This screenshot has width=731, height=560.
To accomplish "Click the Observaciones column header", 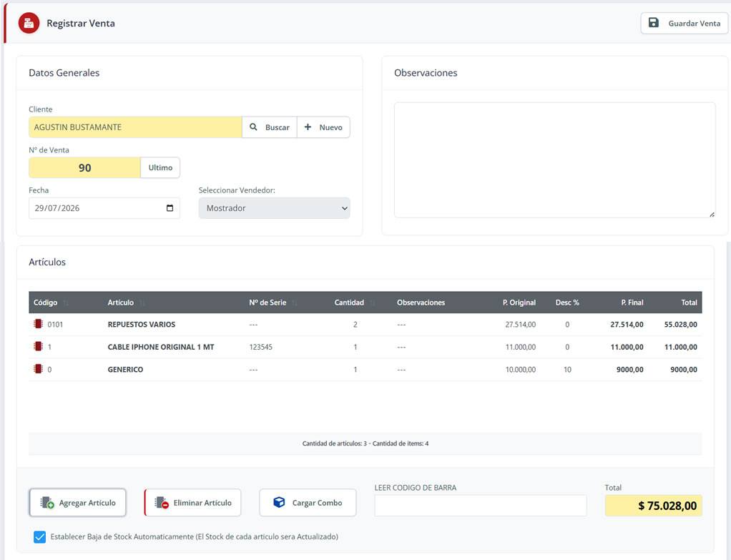I will pos(421,303).
